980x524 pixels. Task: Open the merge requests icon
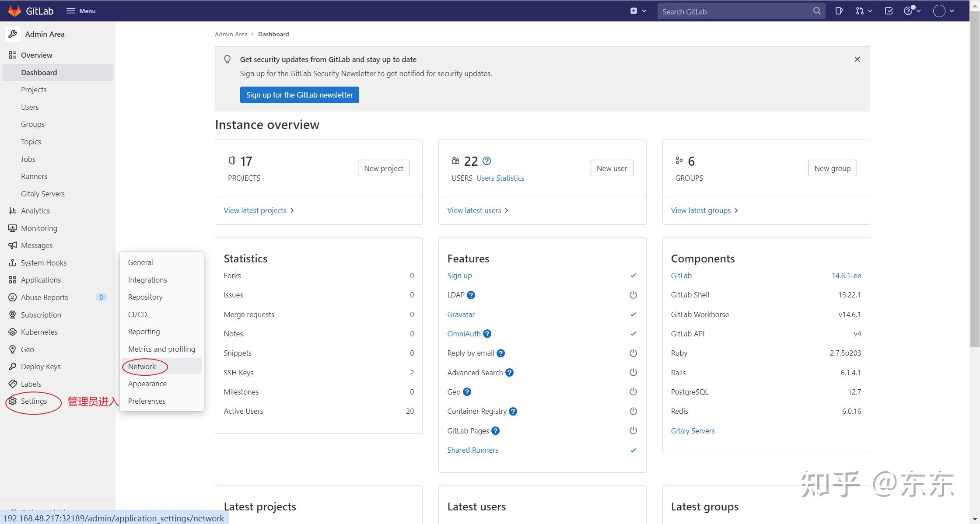tap(859, 10)
